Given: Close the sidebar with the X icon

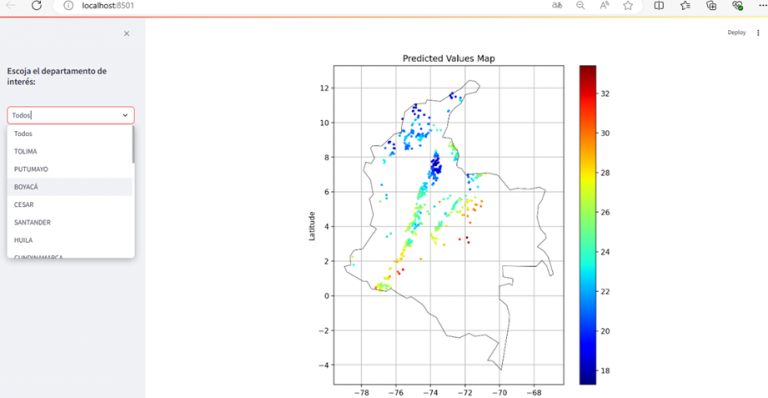Looking at the screenshot, I should click(x=127, y=34).
